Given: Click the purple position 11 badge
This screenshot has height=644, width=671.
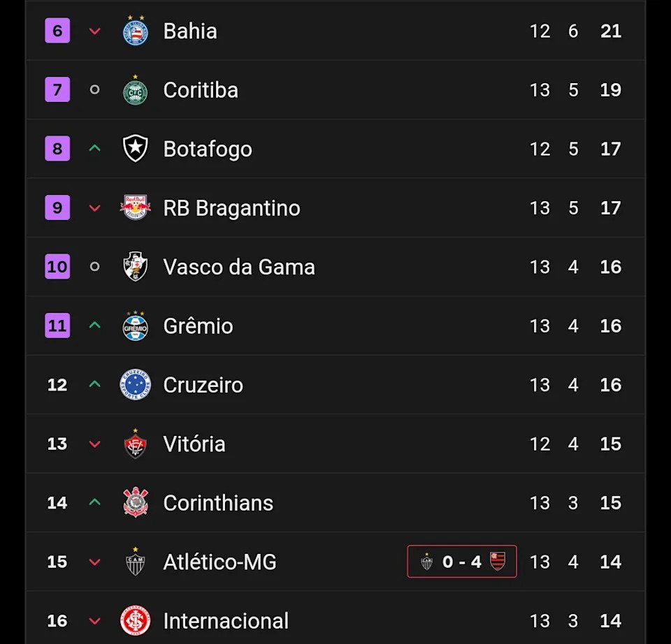Looking at the screenshot, I should 57,326.
